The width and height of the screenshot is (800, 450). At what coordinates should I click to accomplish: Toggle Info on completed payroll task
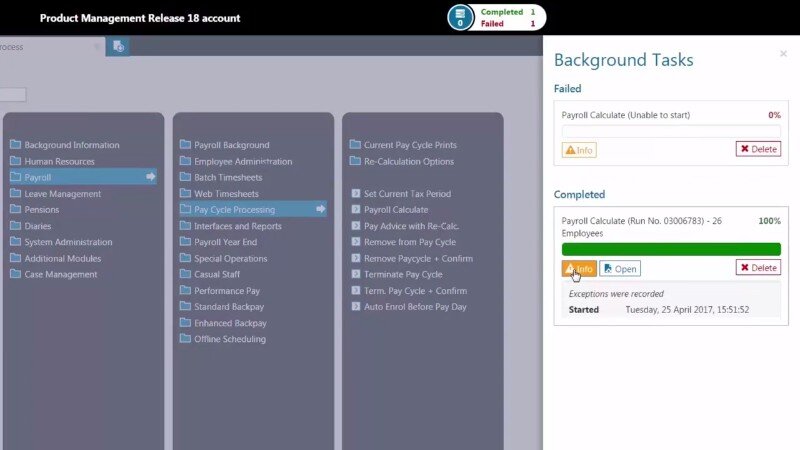579,268
